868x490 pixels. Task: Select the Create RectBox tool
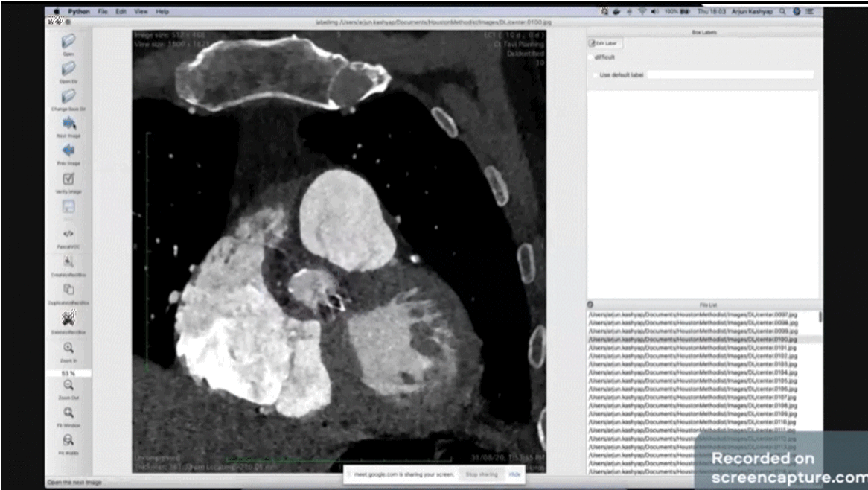coord(68,262)
